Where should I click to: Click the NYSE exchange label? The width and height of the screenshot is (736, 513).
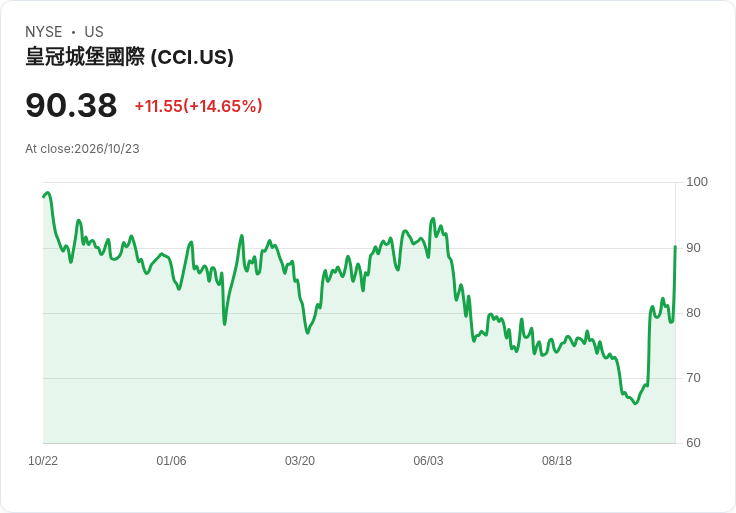tap(44, 32)
